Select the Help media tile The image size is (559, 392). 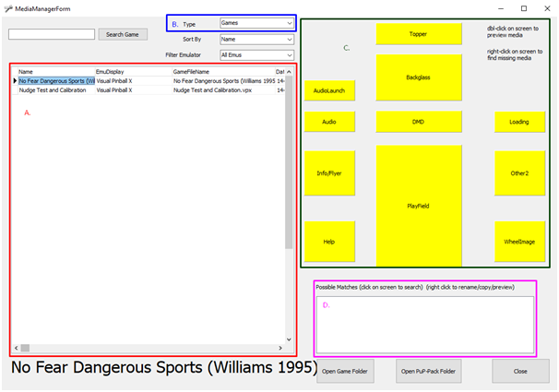point(329,242)
